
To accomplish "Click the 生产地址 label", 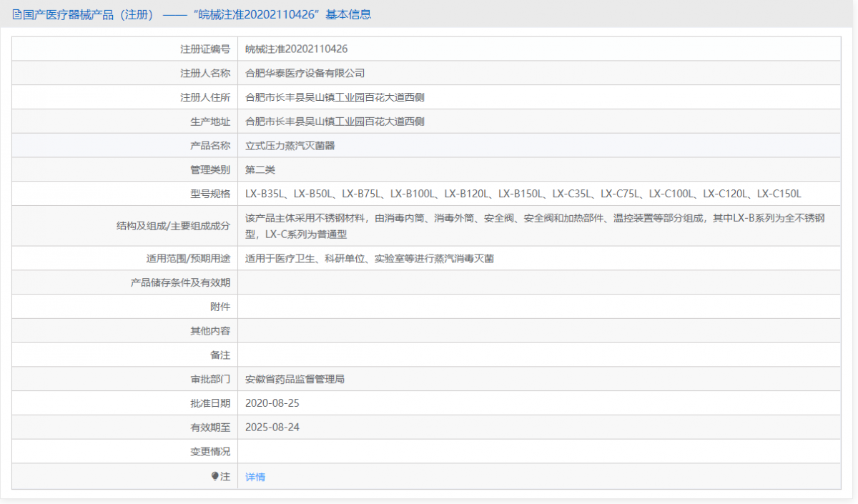I will pyautogui.click(x=210, y=122).
